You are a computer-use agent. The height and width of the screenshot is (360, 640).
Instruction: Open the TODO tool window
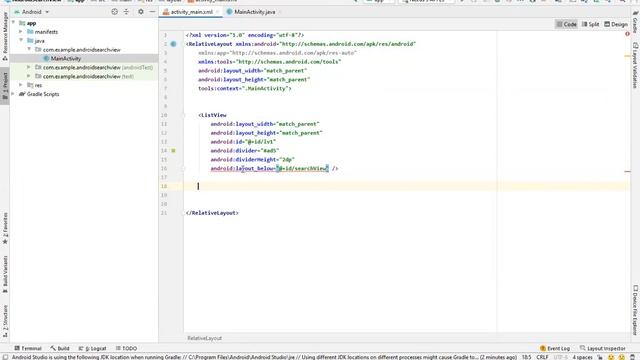pyautogui.click(x=127, y=349)
